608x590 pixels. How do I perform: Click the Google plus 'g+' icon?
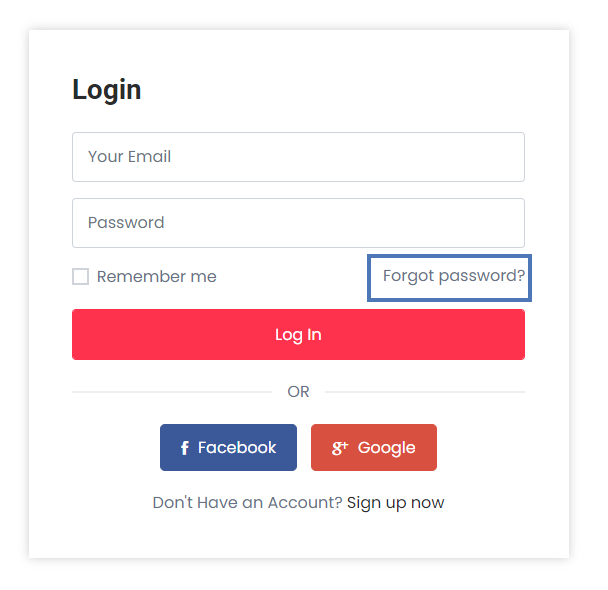pyautogui.click(x=340, y=448)
